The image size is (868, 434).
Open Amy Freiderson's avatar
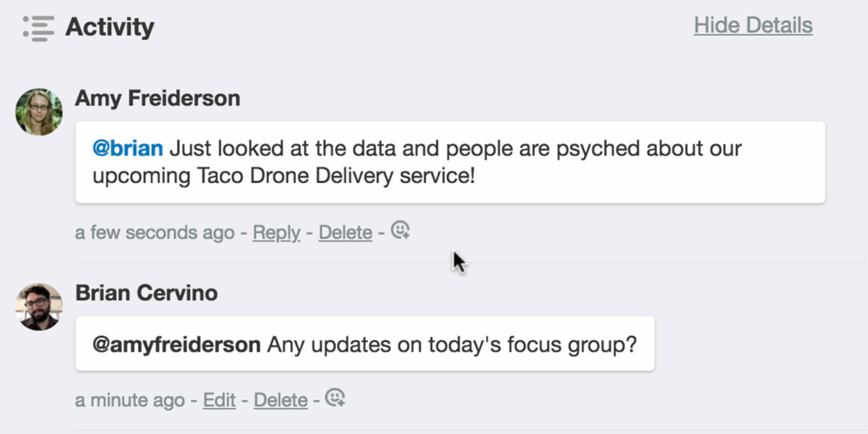pos(39,112)
